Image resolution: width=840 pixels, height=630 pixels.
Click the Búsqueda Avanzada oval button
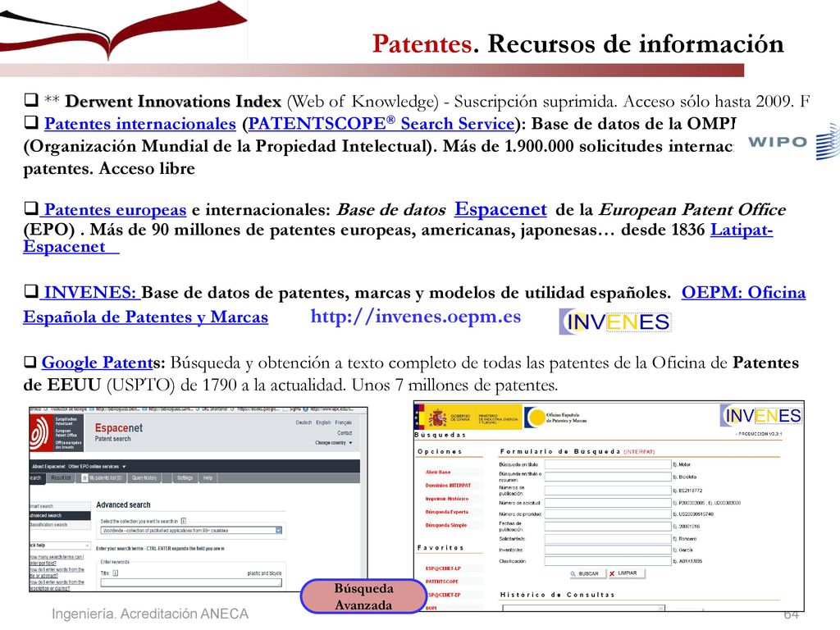click(363, 596)
